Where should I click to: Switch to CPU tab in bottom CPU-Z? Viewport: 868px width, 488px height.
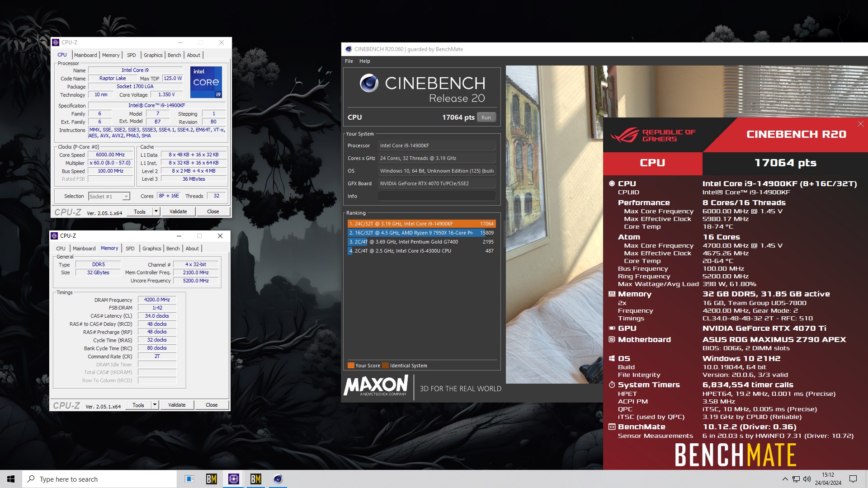[x=61, y=249]
